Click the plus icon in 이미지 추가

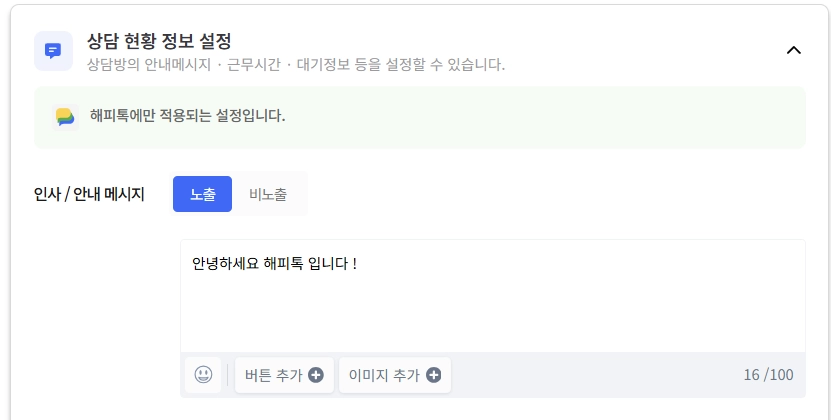(x=433, y=375)
